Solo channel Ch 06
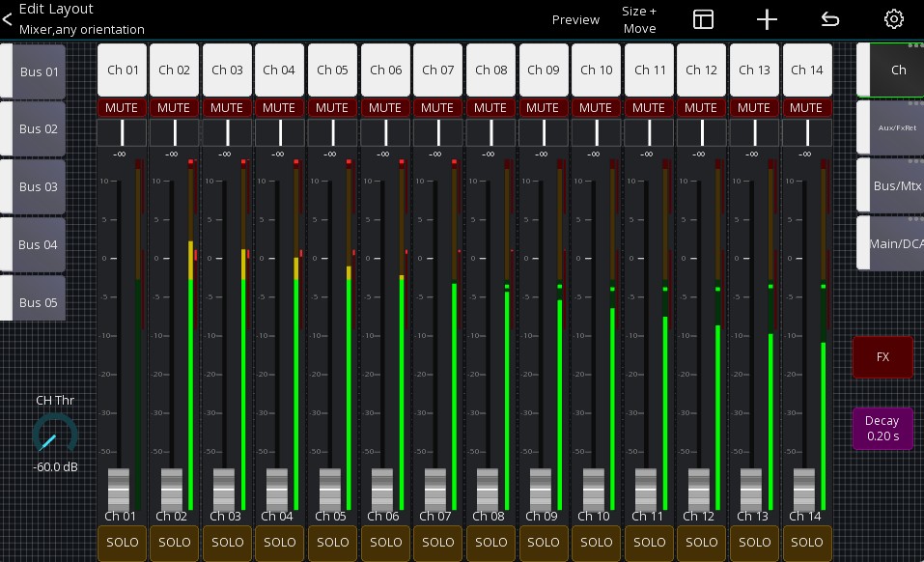The width and height of the screenshot is (924, 562). [x=385, y=543]
